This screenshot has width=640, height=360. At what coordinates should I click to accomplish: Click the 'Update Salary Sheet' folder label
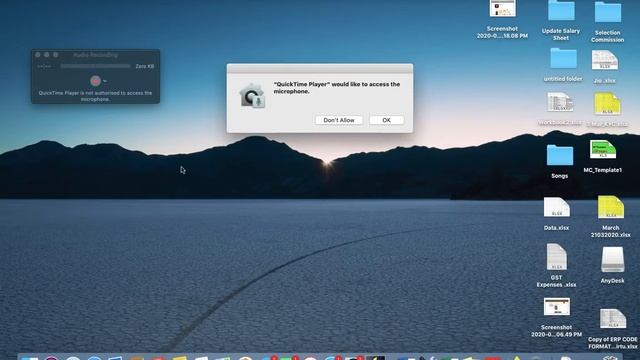[561, 34]
